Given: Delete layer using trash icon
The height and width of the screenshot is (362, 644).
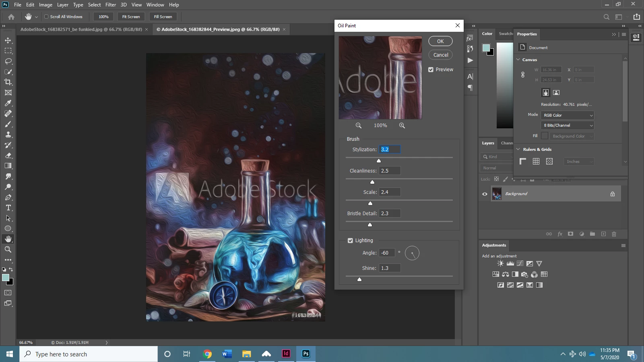Looking at the screenshot, I should [614, 234].
